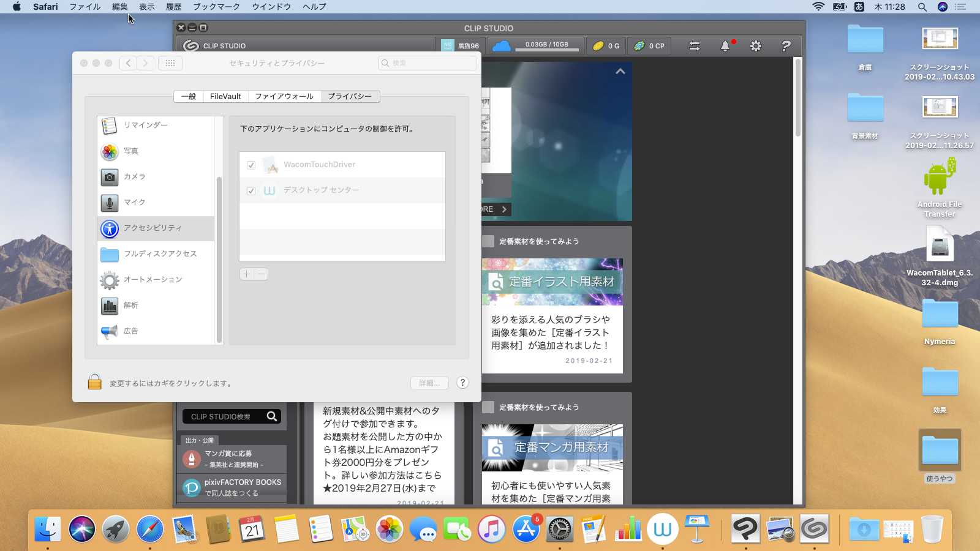Open the 定番イラスト用素材 banner
The height and width of the screenshot is (551, 980).
(x=552, y=282)
